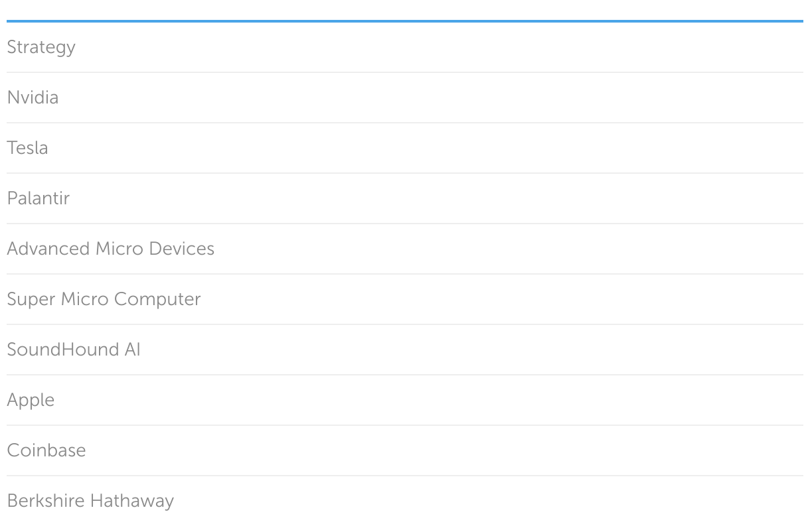Open the Nvidia stock link

tap(33, 98)
